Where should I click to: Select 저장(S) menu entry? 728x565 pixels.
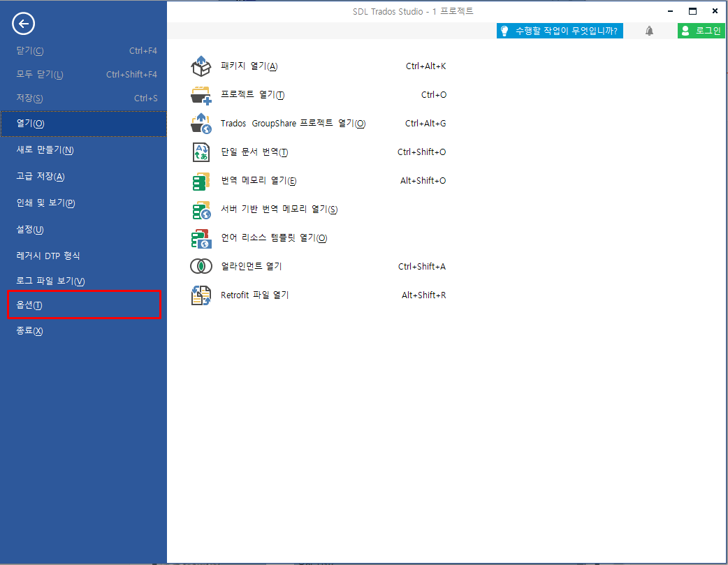[84, 98]
